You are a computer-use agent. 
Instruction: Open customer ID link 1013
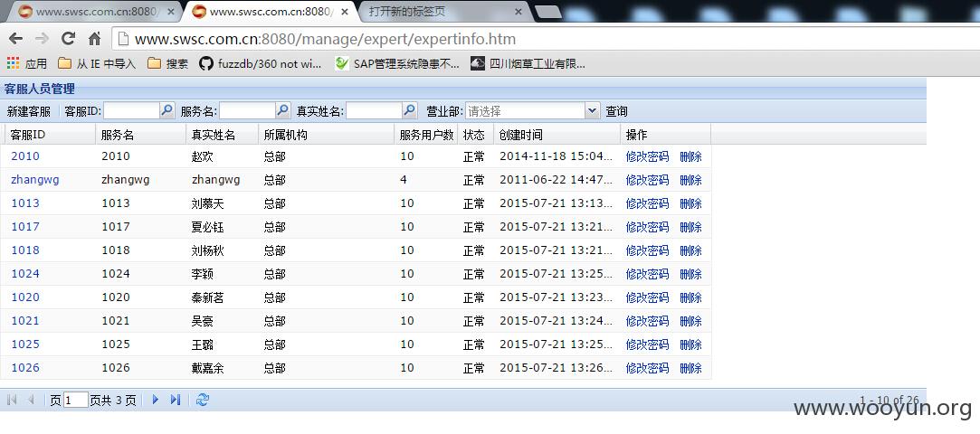[x=25, y=203]
